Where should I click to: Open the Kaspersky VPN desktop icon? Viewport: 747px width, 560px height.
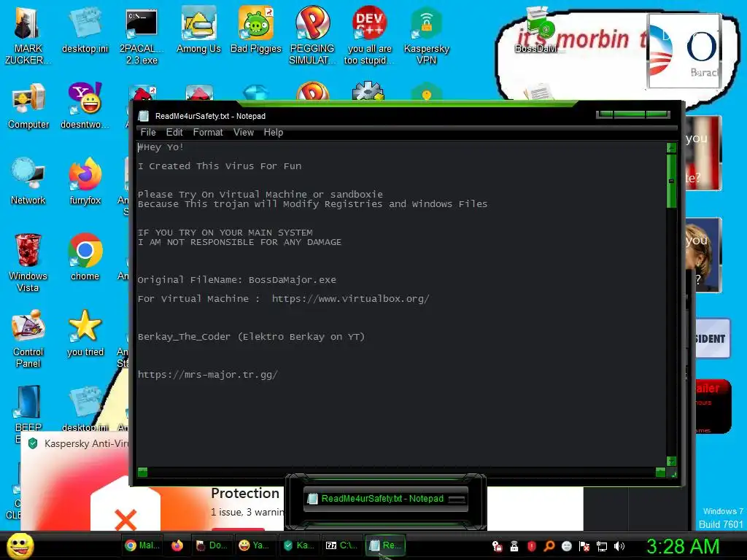pos(426,35)
